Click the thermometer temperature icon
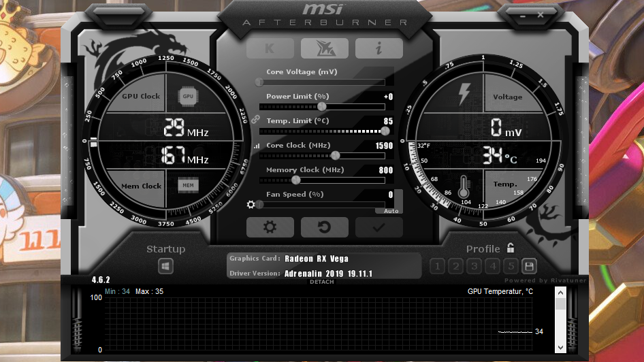 (464, 186)
